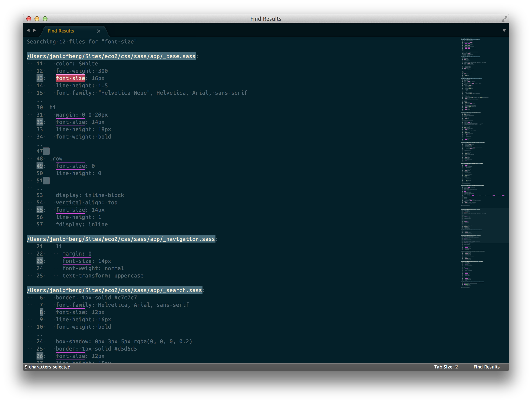Click the red window close button

(x=29, y=19)
